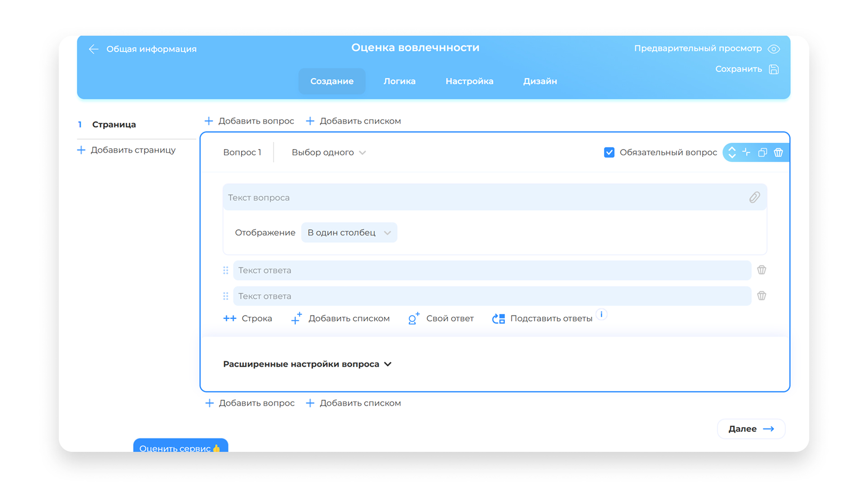Uncheck the Обязательный вопрос checkbox
Viewport: 868px width, 488px height.
(609, 153)
